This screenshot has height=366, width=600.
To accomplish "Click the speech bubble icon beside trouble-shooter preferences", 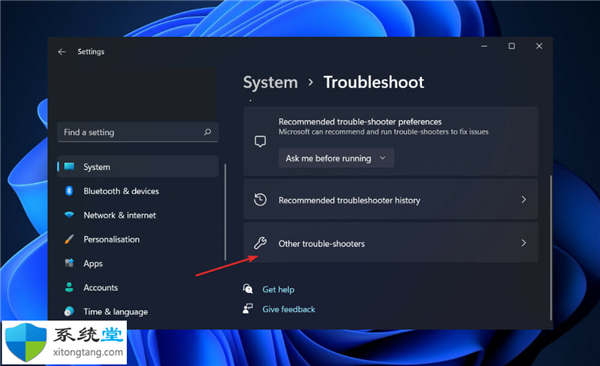I will [x=260, y=142].
